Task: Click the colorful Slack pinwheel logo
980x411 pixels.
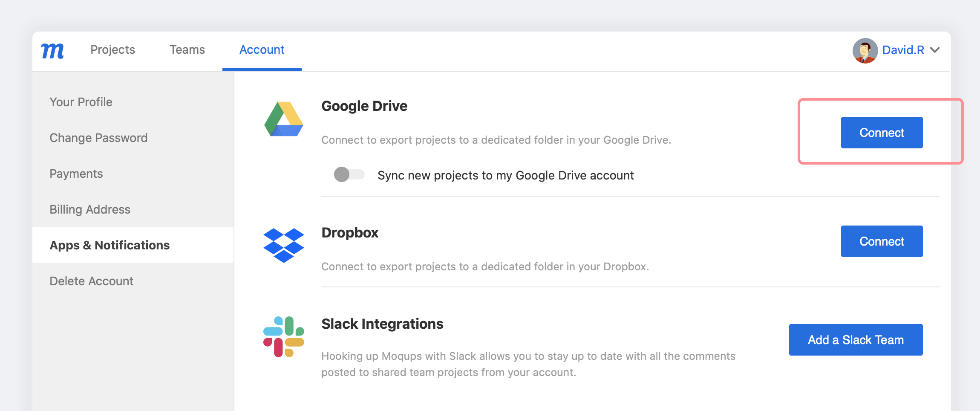Action: [x=284, y=336]
